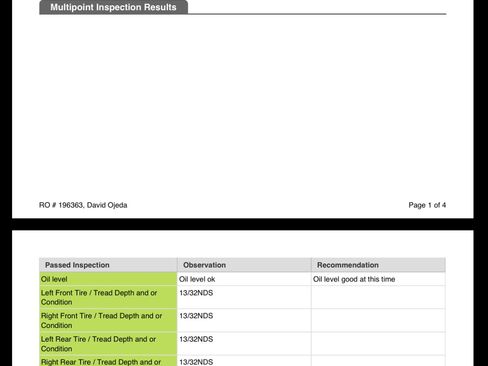Click the 13/32NDS value for Left Rear Tire
The image size is (488, 366).
196,339
